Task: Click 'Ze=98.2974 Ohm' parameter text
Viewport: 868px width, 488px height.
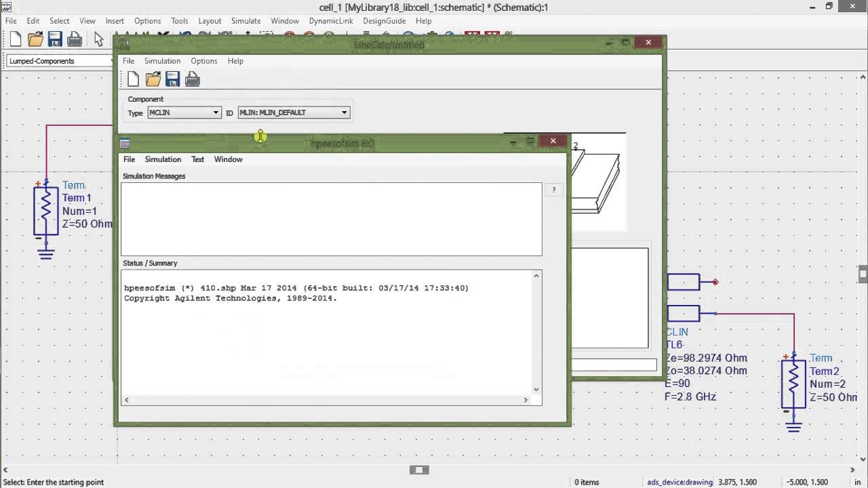Action: [706, 358]
